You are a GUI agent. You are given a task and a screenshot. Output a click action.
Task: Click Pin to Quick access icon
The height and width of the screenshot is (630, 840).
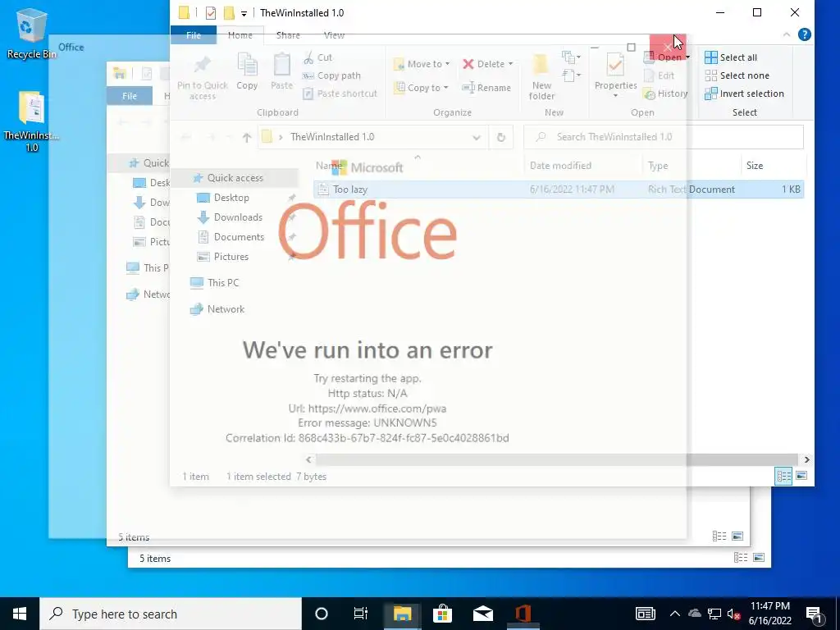pos(202,78)
